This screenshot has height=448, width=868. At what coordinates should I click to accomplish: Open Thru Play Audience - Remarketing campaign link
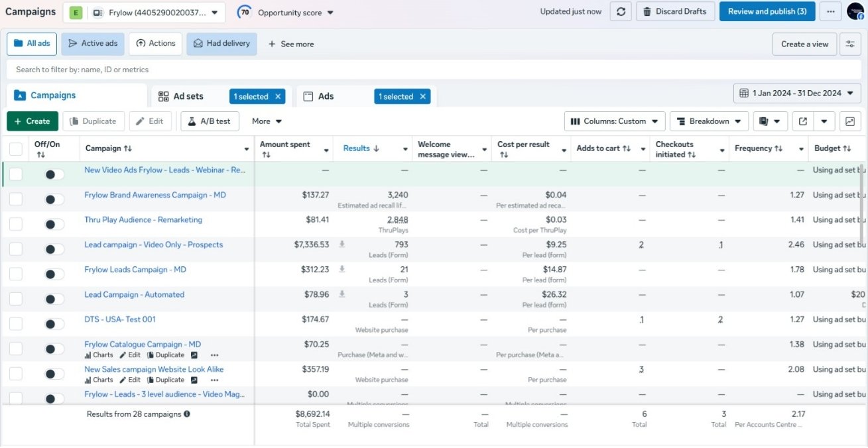point(143,220)
